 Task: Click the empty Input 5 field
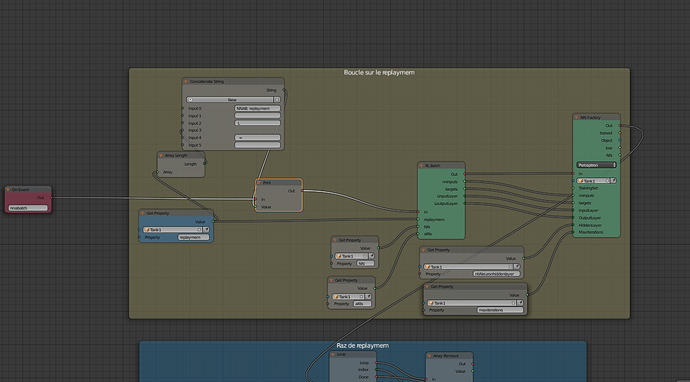point(257,145)
